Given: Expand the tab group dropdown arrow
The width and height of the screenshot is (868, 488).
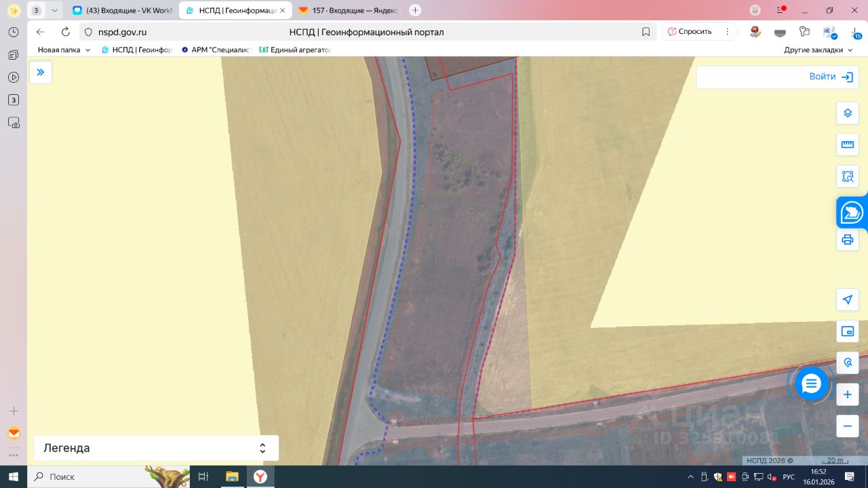Looking at the screenshot, I should (55, 10).
